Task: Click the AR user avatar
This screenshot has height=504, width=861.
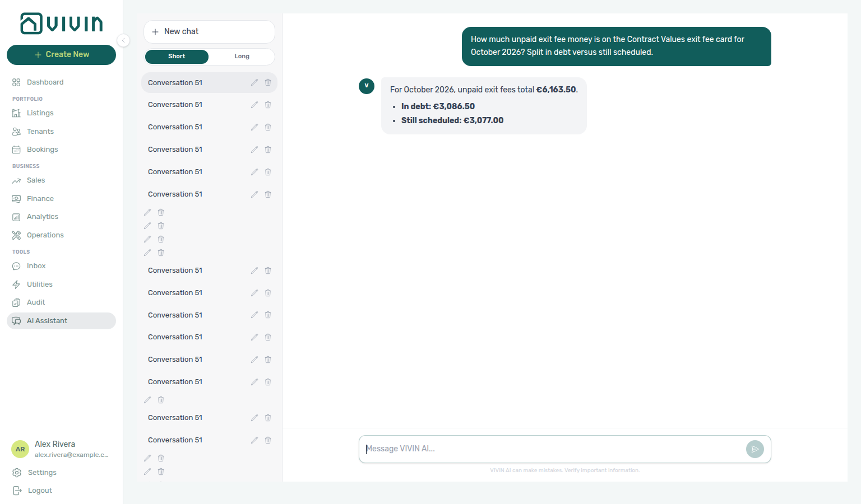Action: (20, 449)
